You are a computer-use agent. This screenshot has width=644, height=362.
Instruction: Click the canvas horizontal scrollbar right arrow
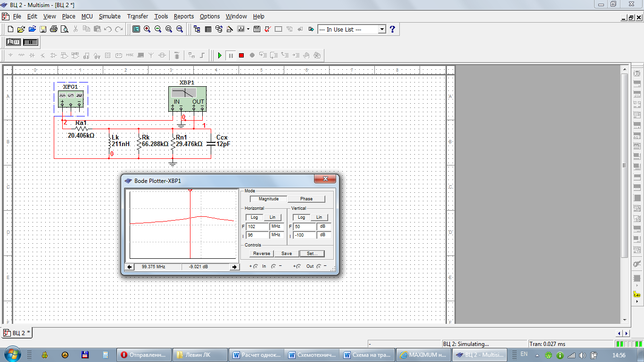point(626,333)
